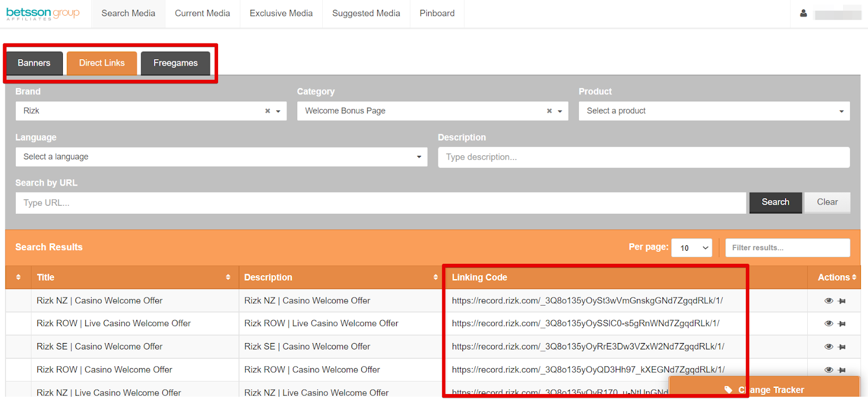Switch to the Banners tab
This screenshot has width=868, height=400.
tap(34, 63)
